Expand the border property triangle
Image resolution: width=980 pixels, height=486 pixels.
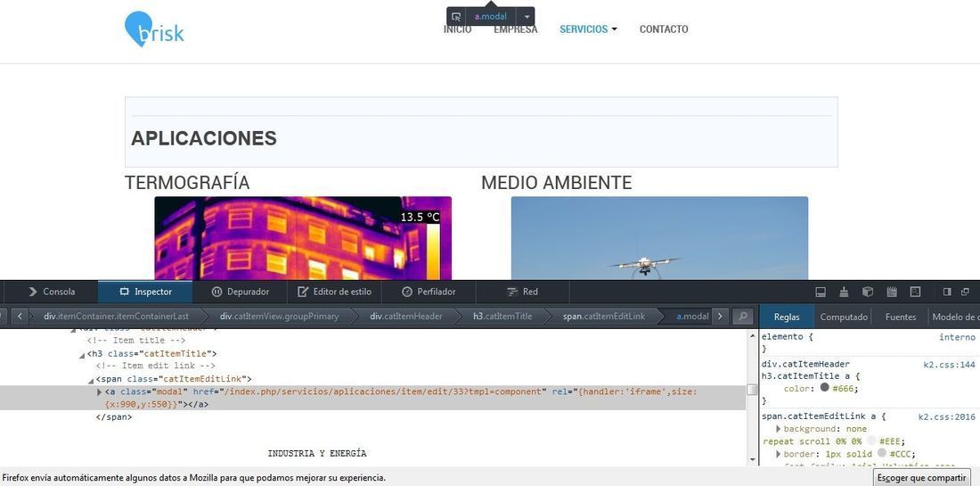tap(778, 454)
